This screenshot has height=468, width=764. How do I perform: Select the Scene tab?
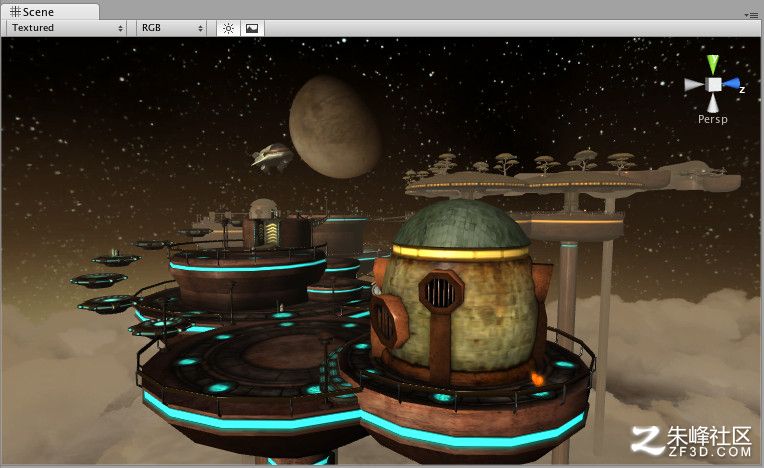(49, 11)
